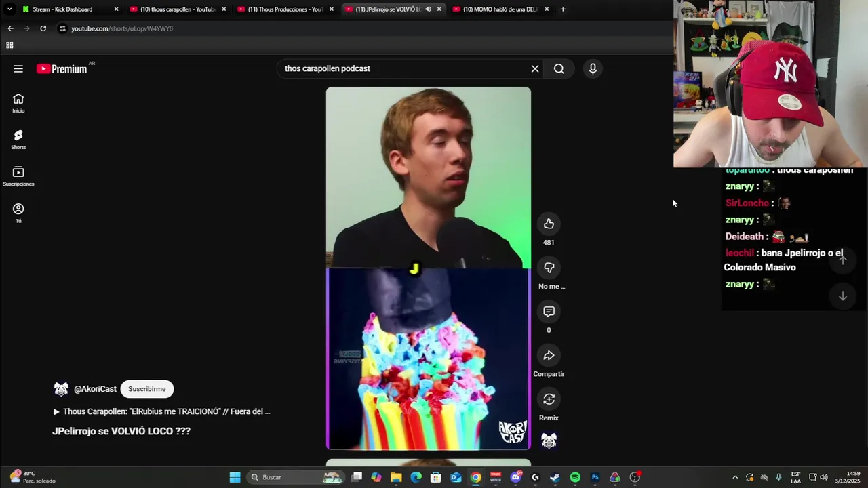
Task: Open a new browser tab
Action: pos(563,9)
